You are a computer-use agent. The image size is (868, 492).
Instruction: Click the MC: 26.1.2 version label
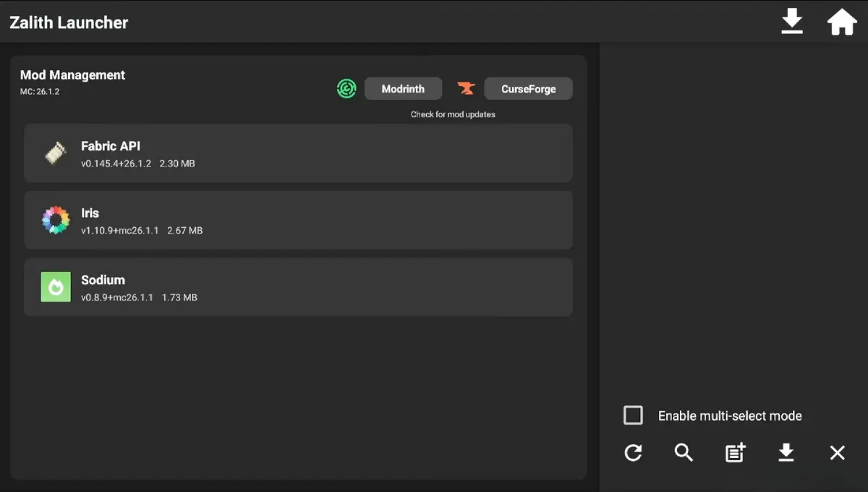pyautogui.click(x=40, y=92)
